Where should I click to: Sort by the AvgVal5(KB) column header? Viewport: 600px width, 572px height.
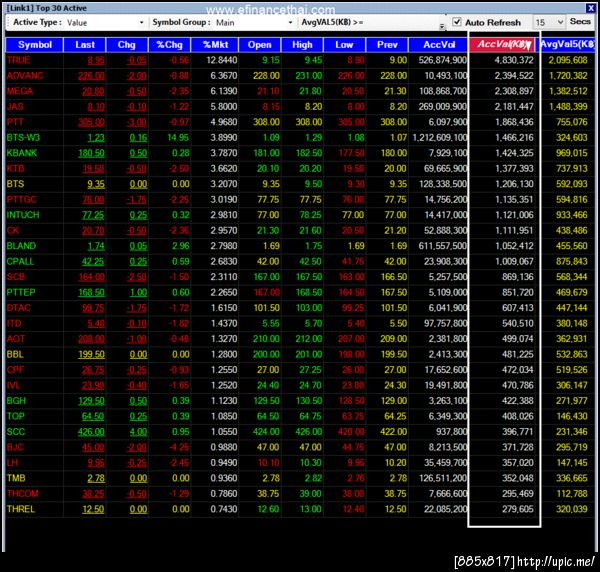[x=567, y=44]
